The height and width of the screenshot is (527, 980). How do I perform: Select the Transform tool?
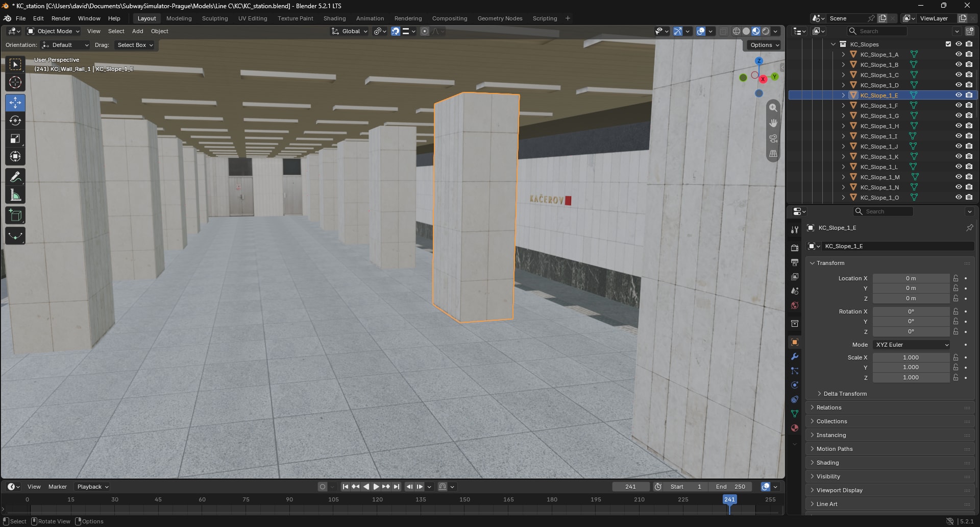(15, 156)
